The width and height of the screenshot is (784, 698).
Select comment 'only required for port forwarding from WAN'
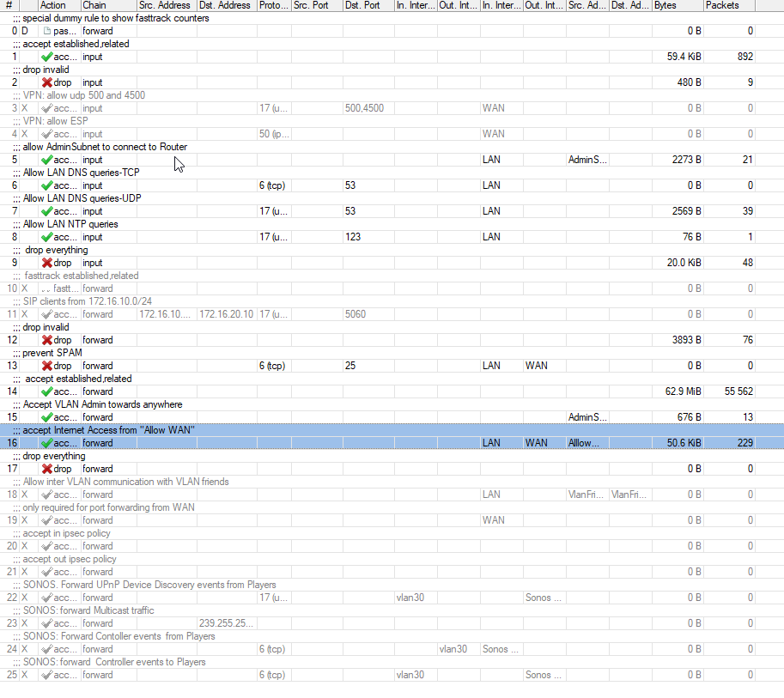click(108, 507)
